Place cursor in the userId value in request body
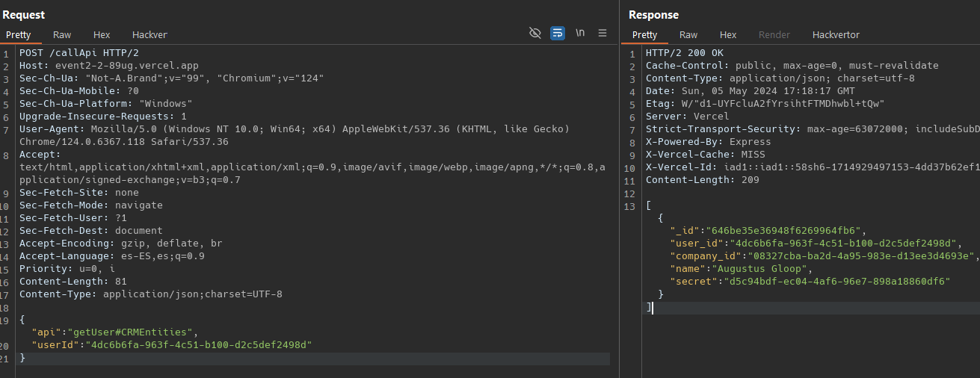980x378 pixels. tap(199, 344)
